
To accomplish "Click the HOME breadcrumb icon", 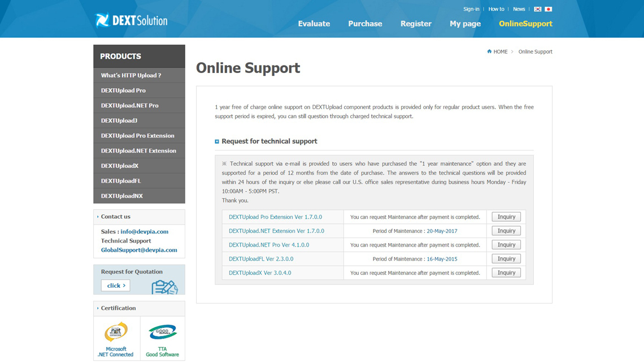I will (489, 51).
